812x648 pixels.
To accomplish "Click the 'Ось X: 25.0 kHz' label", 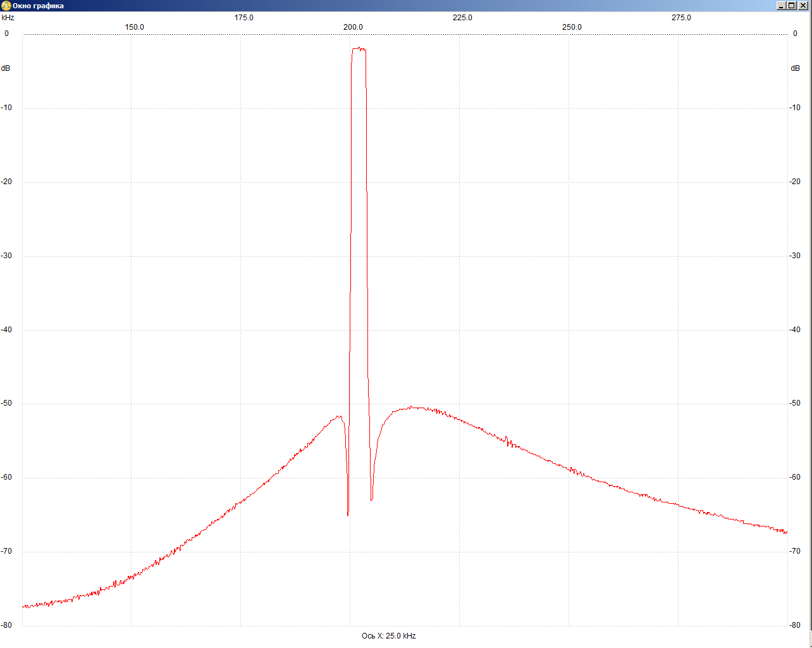I will 388,636.
